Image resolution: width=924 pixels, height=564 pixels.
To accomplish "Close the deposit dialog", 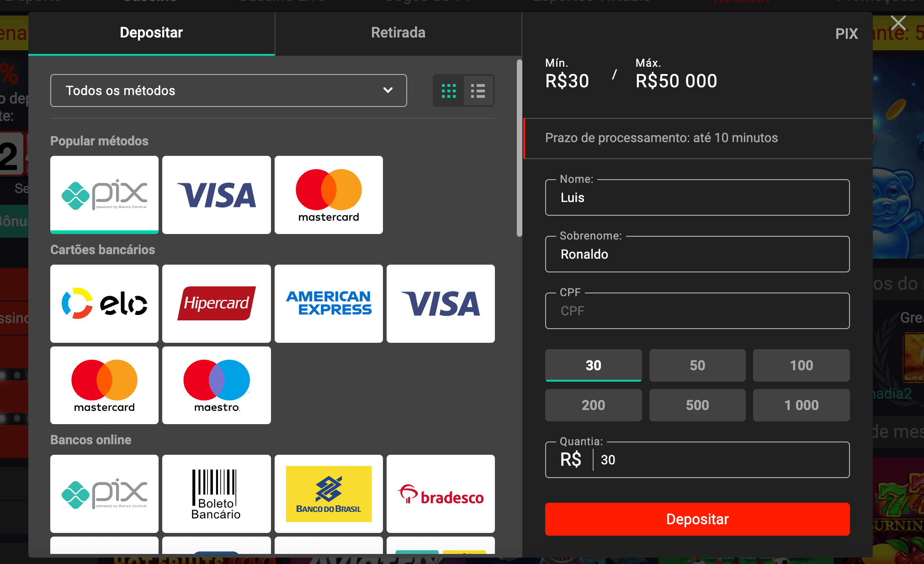I will (x=898, y=23).
